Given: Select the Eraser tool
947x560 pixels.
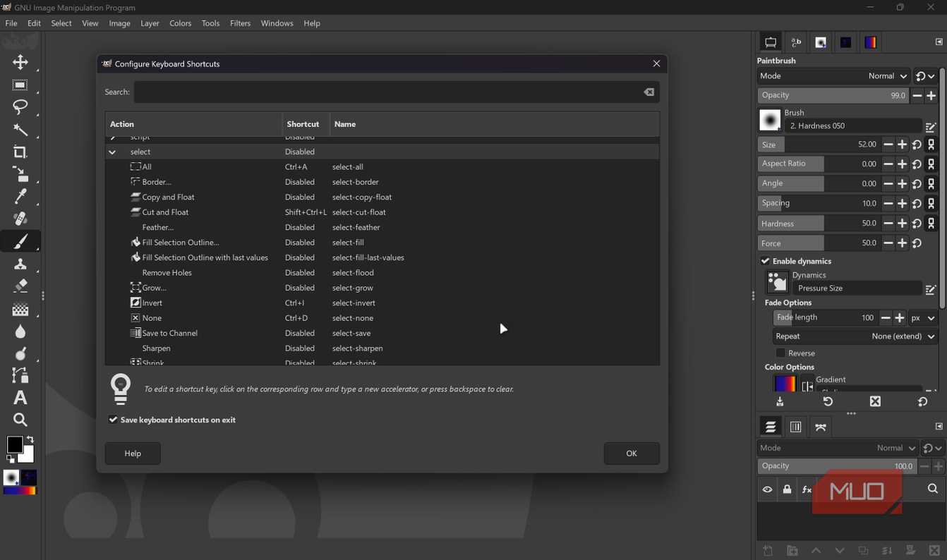Looking at the screenshot, I should (20, 286).
